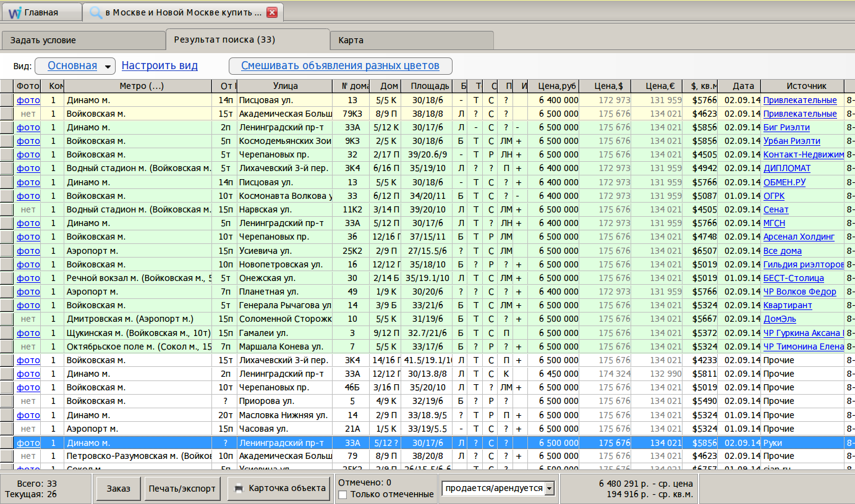Toggle row marker for МГСН listing
Viewport: 855px width, 504px height.
(x=7, y=223)
